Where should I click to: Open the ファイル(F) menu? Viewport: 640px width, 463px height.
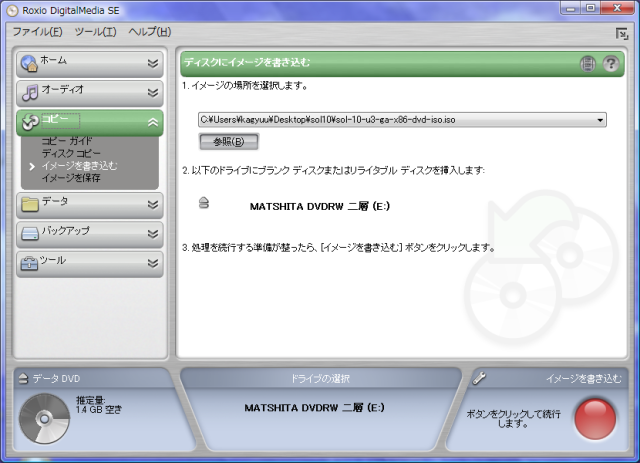36,32
